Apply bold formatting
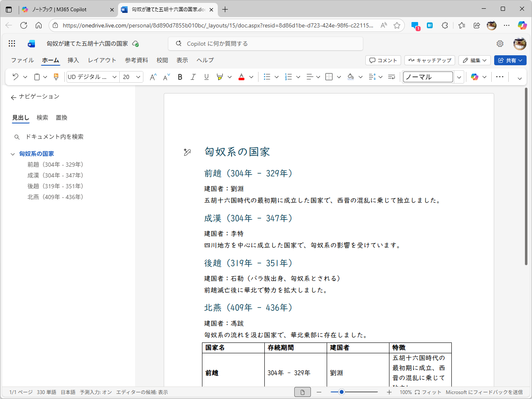Image resolution: width=532 pixels, height=399 pixels. pos(180,77)
